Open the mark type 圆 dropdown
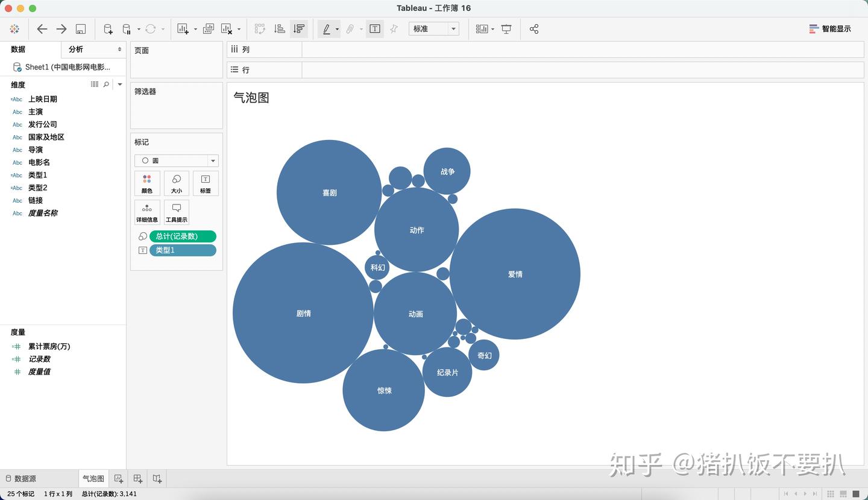868x500 pixels. click(x=176, y=161)
